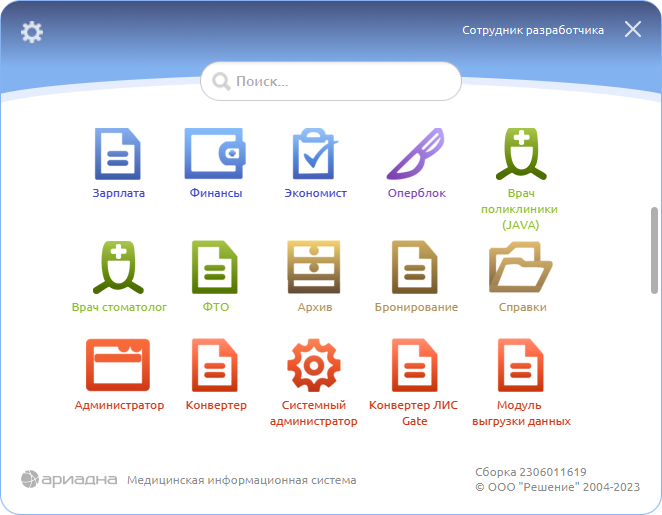Click the Оперблок text label
The width and height of the screenshot is (662, 515).
tap(417, 193)
